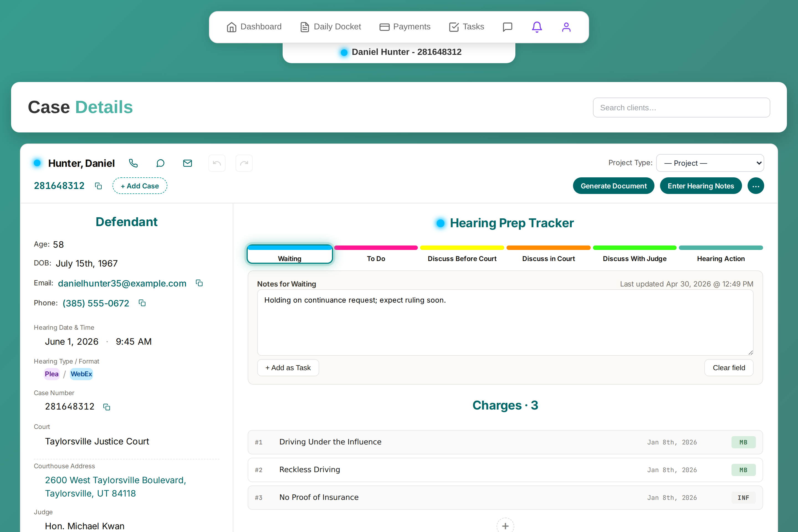Image resolution: width=798 pixels, height=532 pixels.
Task: Open charge #1 Driving Under the Influence
Action: point(505,442)
